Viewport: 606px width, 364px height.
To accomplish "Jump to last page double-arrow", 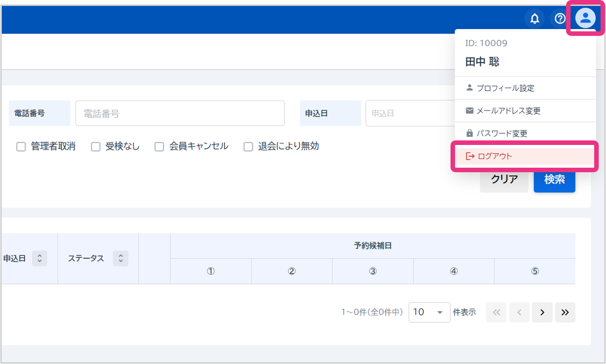I will point(565,312).
